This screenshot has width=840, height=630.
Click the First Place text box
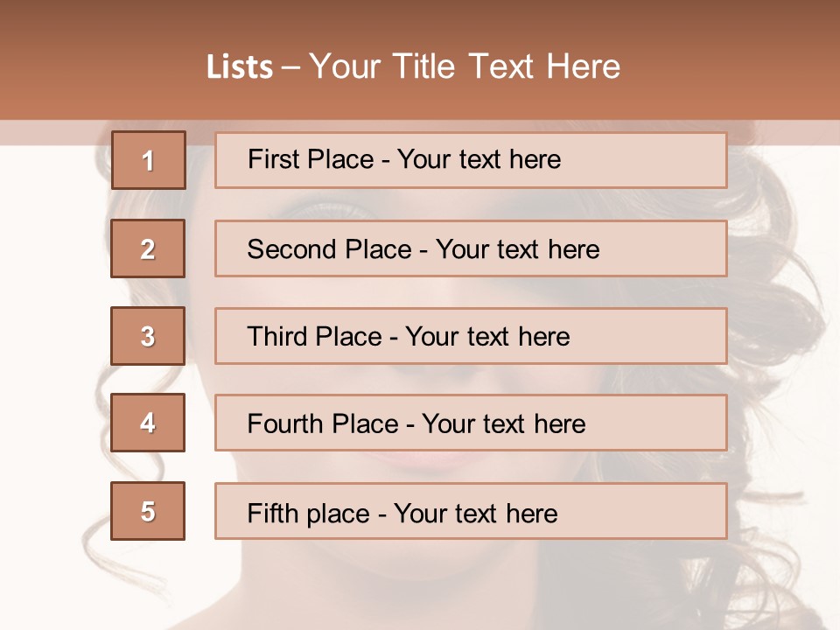click(471, 160)
